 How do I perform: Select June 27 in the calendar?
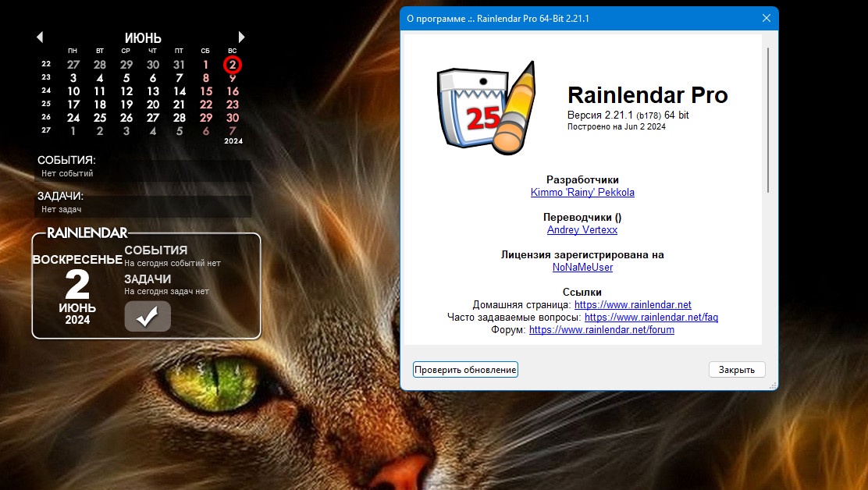coord(153,118)
